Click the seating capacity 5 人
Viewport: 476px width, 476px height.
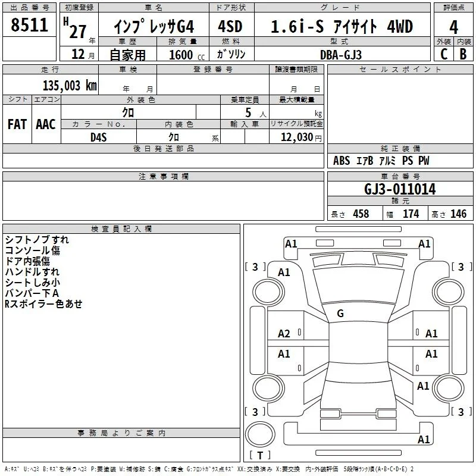click(x=256, y=113)
